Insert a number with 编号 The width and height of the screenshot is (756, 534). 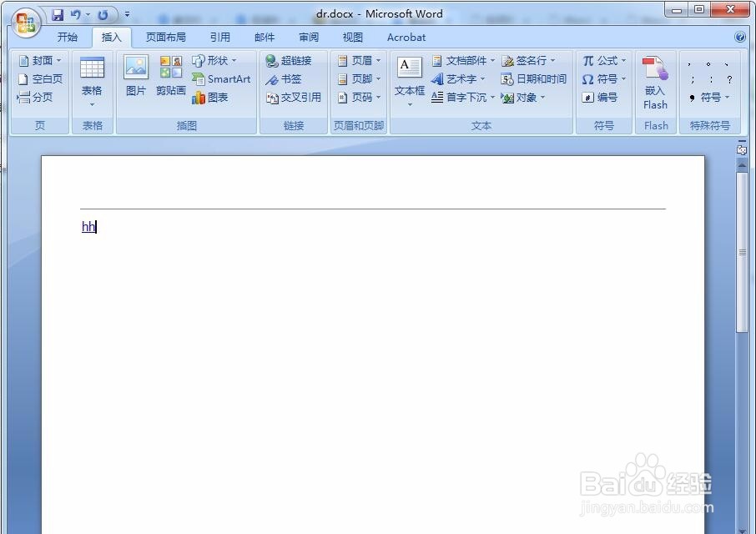point(600,98)
